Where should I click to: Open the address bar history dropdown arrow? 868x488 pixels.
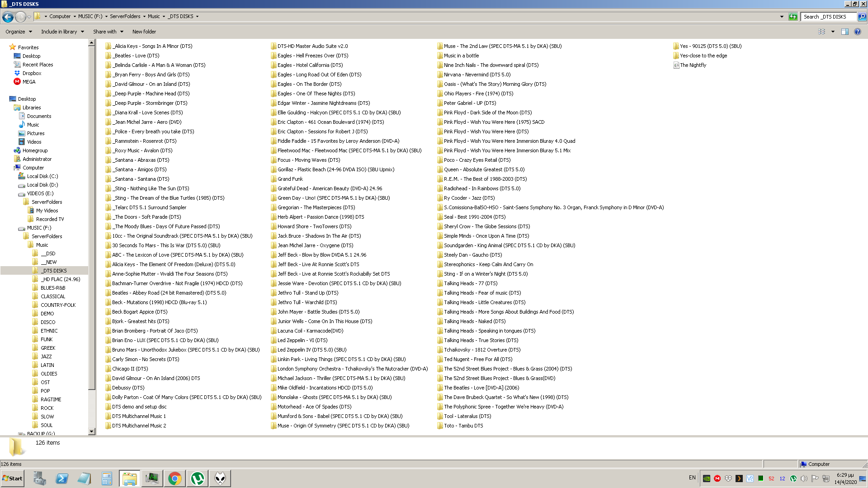(782, 17)
